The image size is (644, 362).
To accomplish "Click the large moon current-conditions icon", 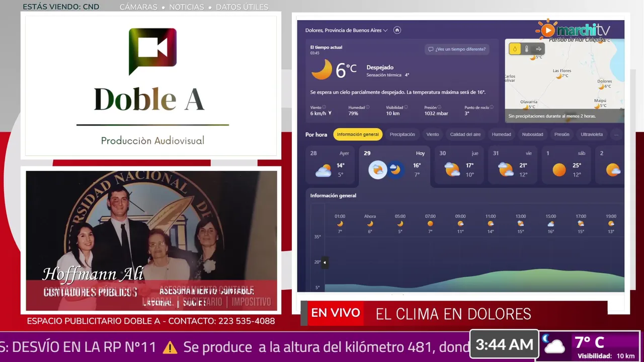I will 321,70.
